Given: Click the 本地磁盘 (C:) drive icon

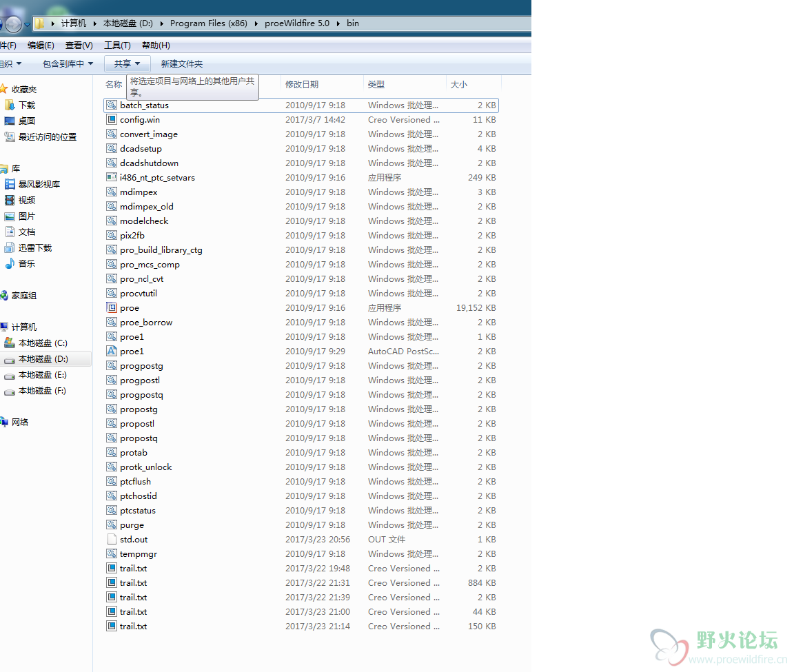Looking at the screenshot, I should [x=10, y=343].
